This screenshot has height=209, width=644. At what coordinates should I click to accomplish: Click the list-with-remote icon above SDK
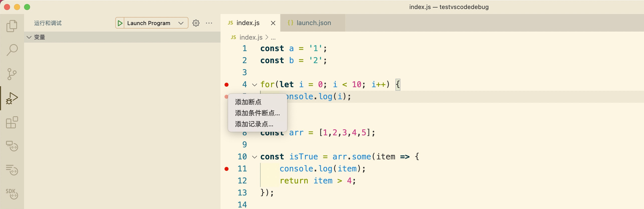[12, 170]
